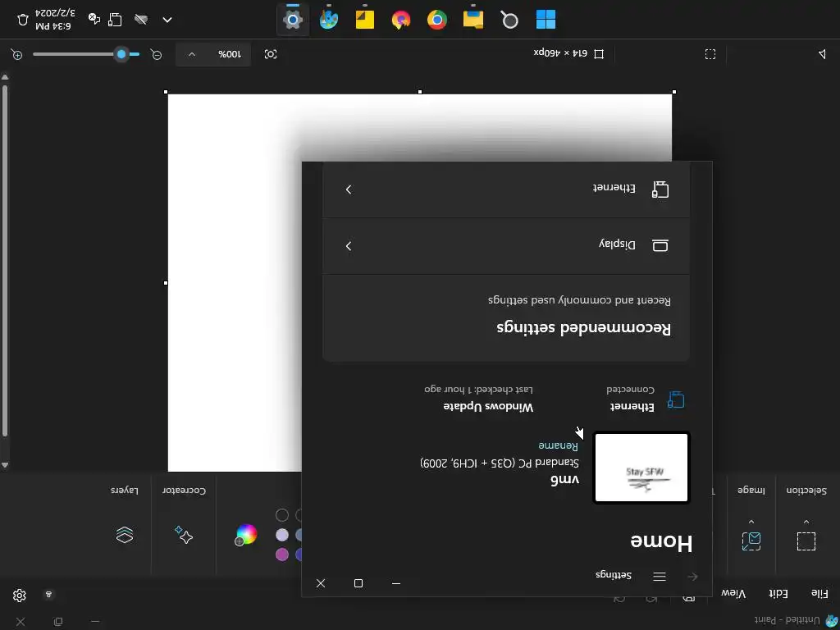Select the empty outlined color swatch
Image resolution: width=840 pixels, height=630 pixels.
tap(282, 515)
